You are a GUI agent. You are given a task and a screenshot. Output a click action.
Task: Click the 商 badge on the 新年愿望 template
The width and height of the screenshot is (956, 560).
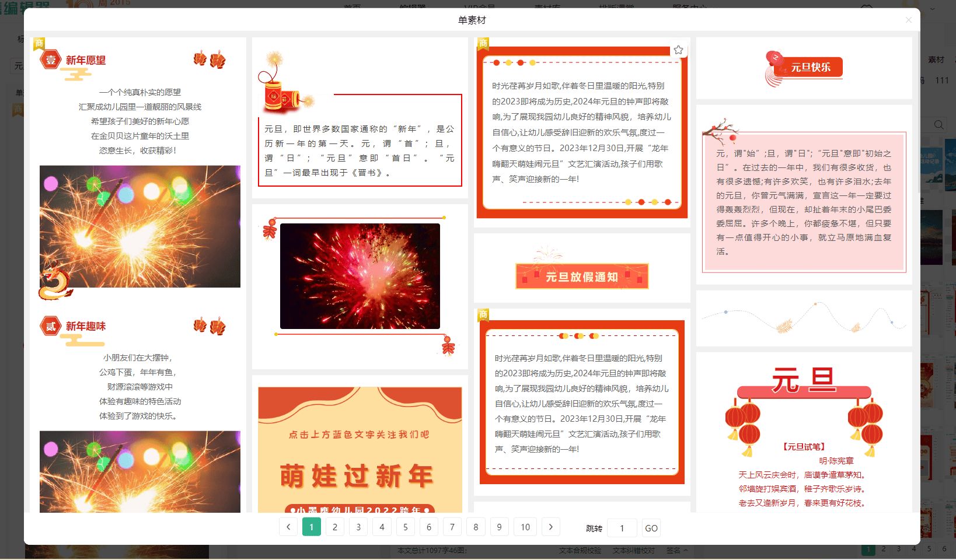click(x=40, y=43)
